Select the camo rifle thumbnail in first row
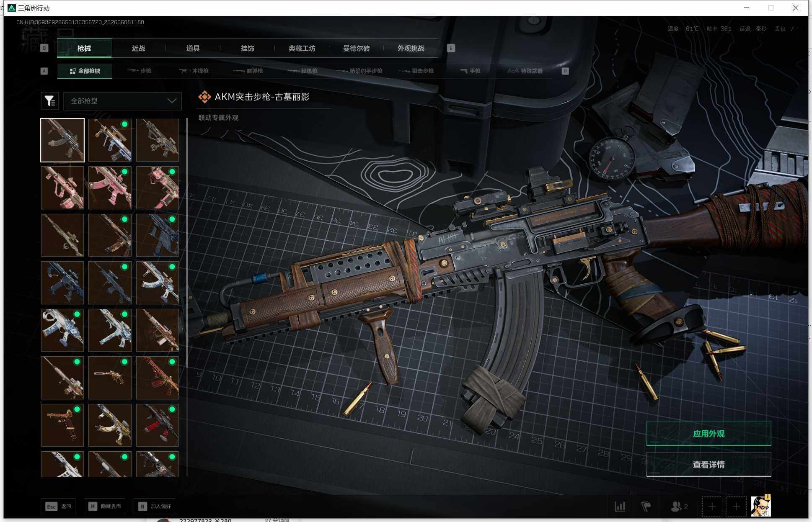 click(x=158, y=140)
